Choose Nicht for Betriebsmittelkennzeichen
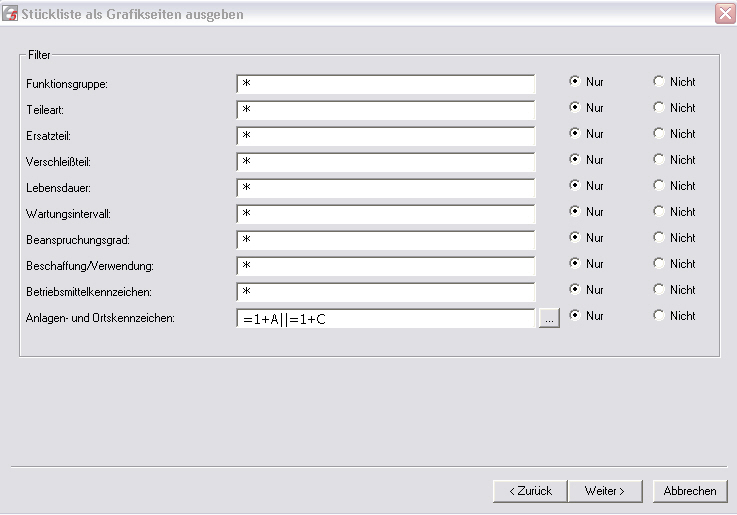Screen dimensions: 737x515 [674, 290]
